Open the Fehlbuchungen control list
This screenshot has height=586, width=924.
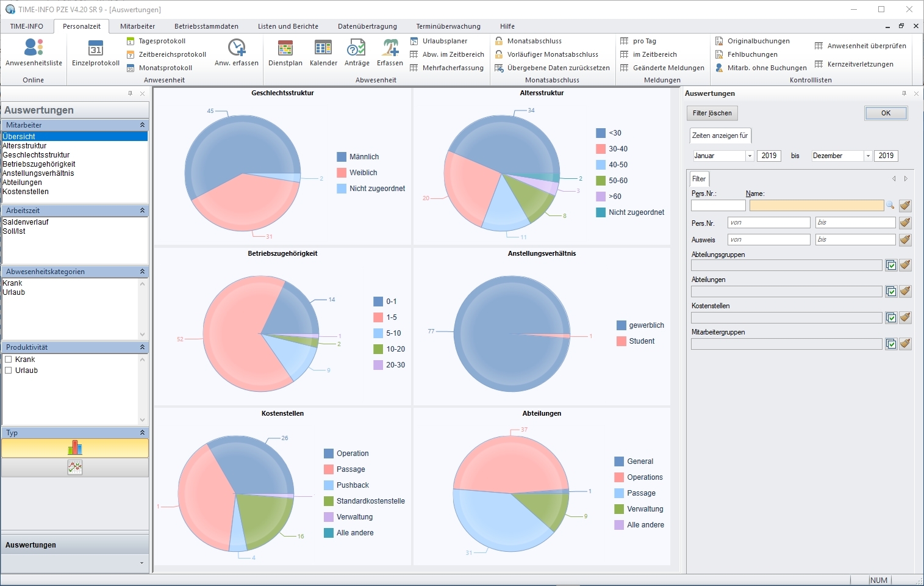click(x=746, y=54)
